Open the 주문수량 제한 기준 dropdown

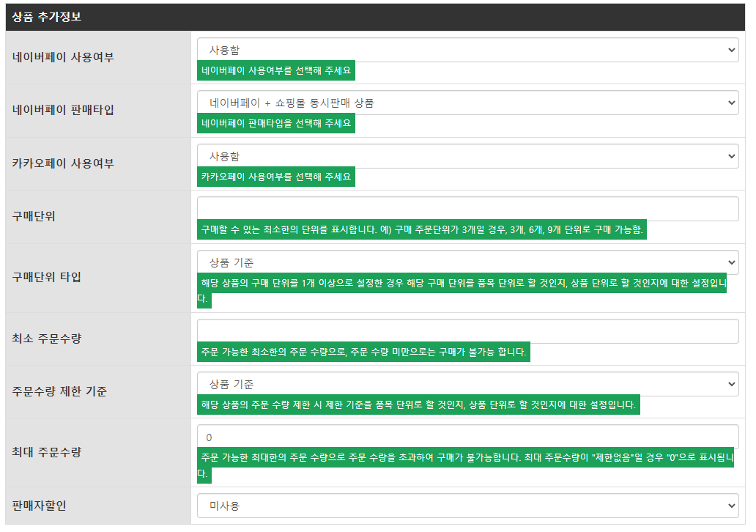click(x=467, y=384)
